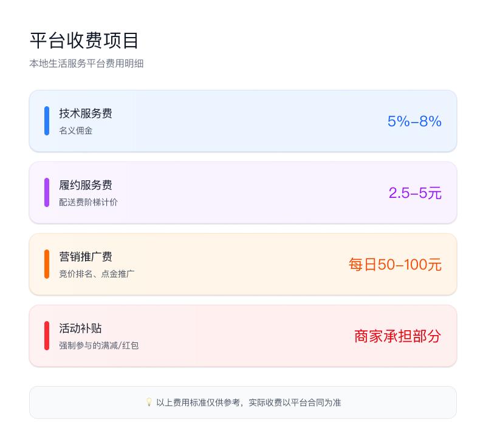
Task: Select the 营销推广费 title
Action: [86, 257]
